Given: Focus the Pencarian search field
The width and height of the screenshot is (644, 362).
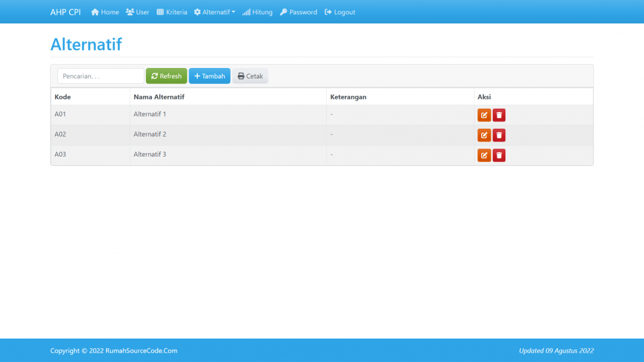Looking at the screenshot, I should coord(101,76).
